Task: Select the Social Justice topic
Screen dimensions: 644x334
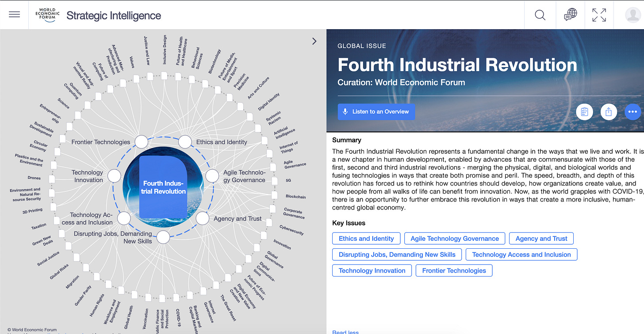Action: pos(48,258)
